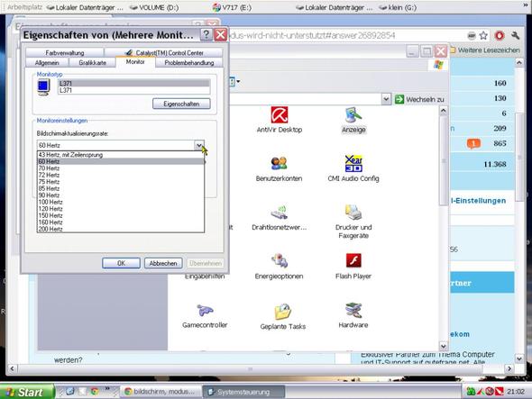Screen dimensions: 532x399
Task: Select 120 Hertz refresh rate
Action: (x=121, y=209)
